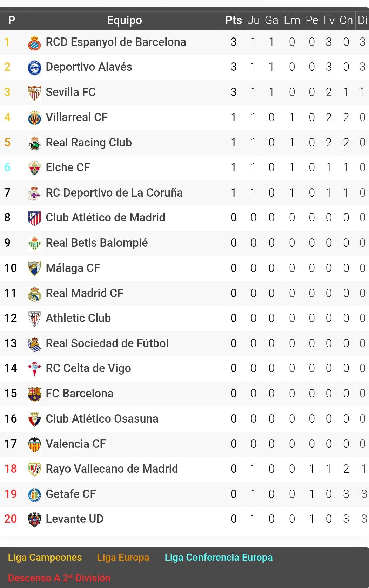
Task: Open Club Atlético de Madrid crest
Action: [x=34, y=218]
